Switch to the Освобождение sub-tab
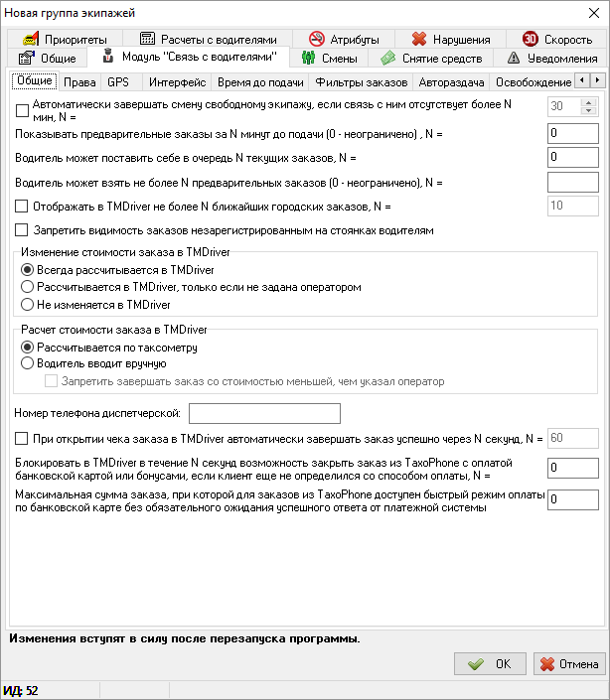Image resolution: width=610 pixels, height=700 pixels. (534, 82)
